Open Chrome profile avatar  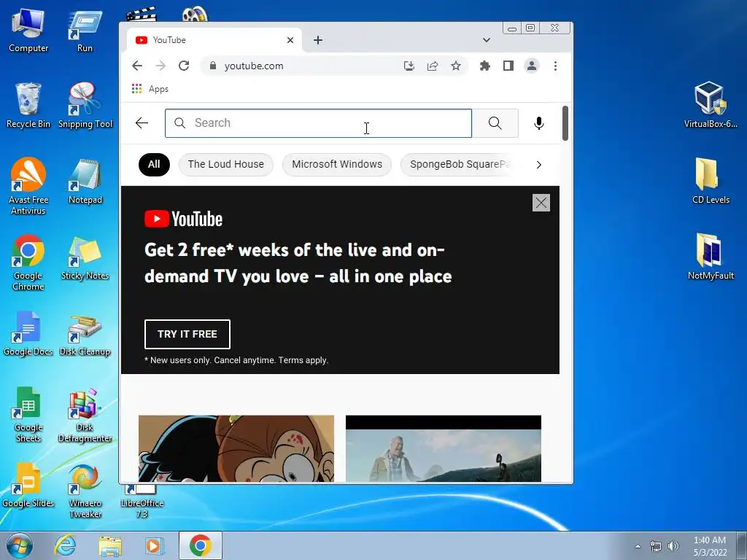click(532, 66)
